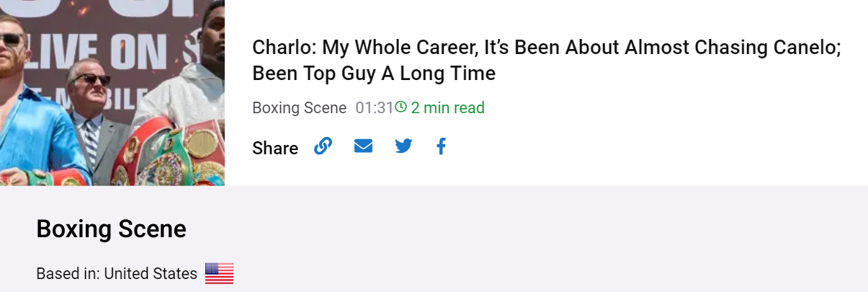Click the United States flag icon
The width and height of the screenshot is (868, 292).
click(x=220, y=274)
